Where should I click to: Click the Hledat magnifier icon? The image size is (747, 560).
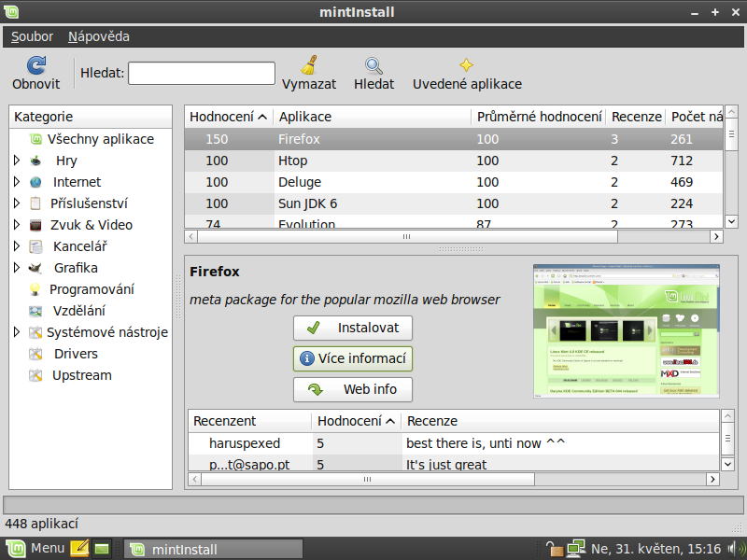pos(373,65)
